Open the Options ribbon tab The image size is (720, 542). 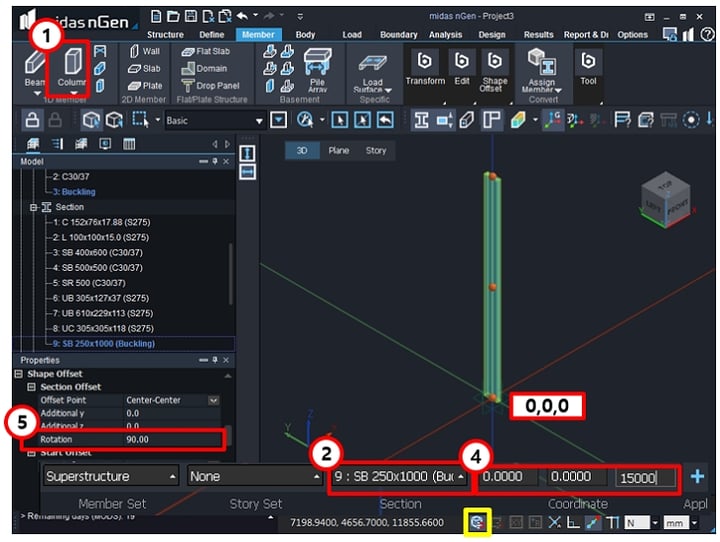pyautogui.click(x=632, y=35)
